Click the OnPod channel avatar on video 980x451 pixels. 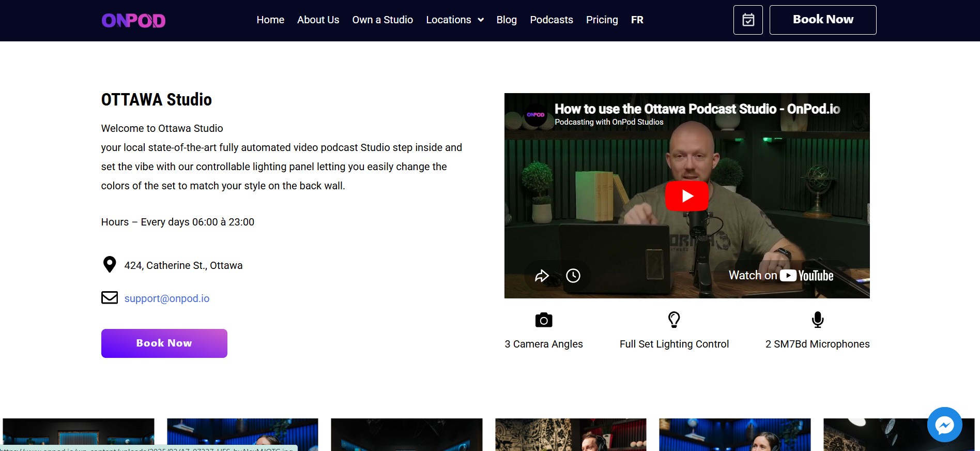pos(535,115)
